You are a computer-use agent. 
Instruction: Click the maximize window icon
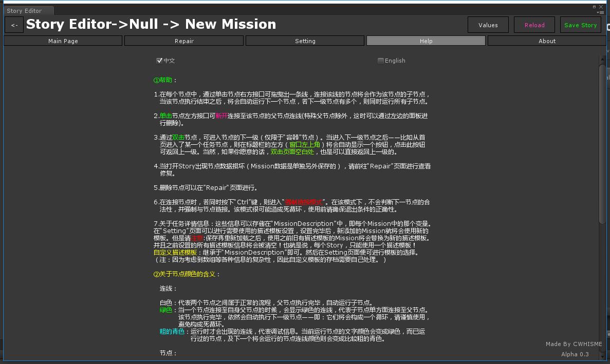coord(595,7)
